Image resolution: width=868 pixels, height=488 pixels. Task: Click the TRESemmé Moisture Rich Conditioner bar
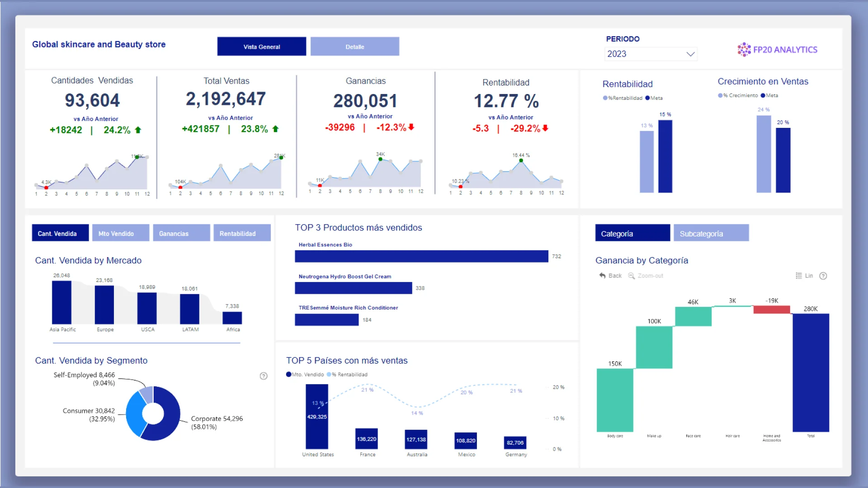coord(327,319)
